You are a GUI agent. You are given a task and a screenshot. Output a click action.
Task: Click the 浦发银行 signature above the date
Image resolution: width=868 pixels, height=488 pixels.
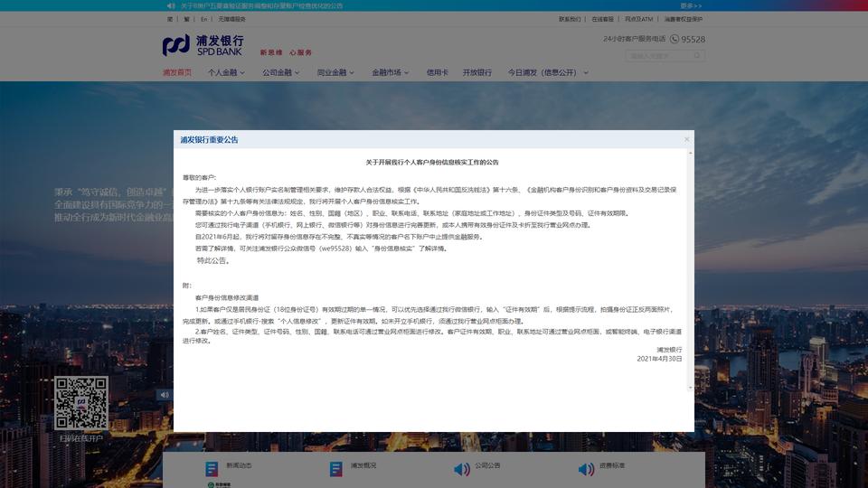pyautogui.click(x=669, y=350)
